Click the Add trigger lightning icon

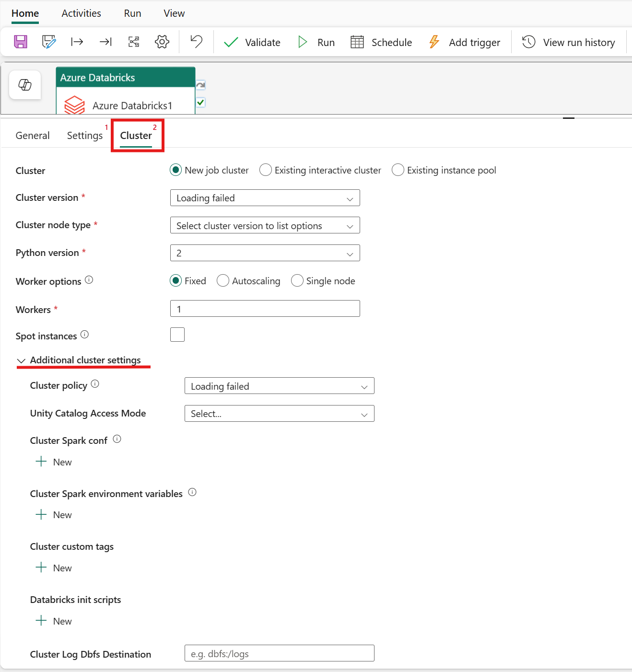tap(433, 42)
